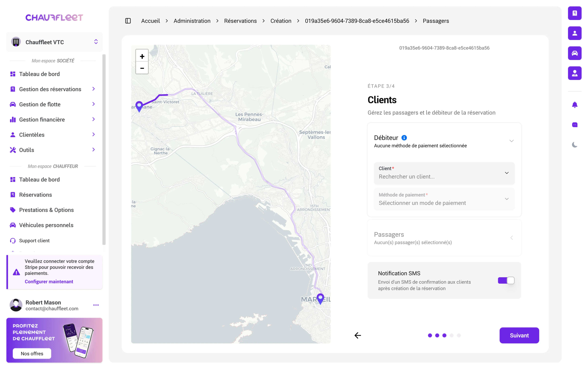
Task: Open Robert Mason's three-dot menu
Action: tap(96, 305)
